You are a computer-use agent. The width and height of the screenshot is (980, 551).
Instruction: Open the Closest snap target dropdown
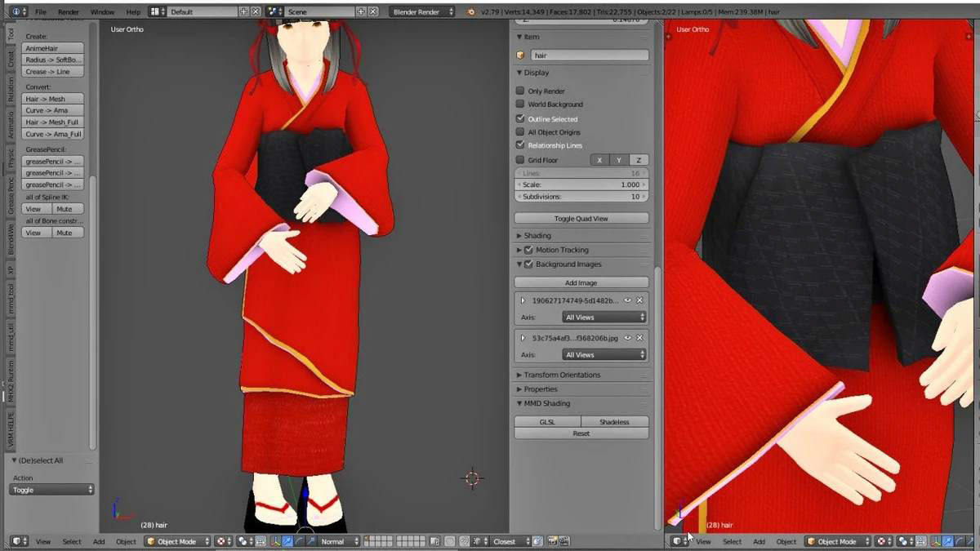tap(510, 541)
